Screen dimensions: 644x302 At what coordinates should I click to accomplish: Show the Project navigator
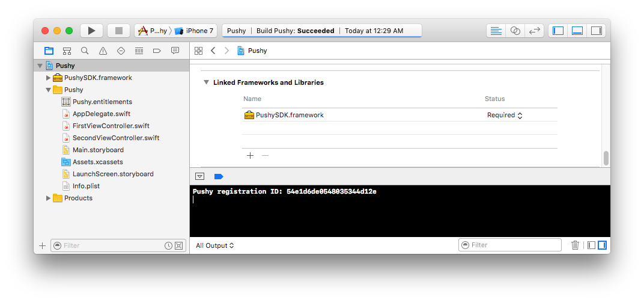click(x=49, y=51)
